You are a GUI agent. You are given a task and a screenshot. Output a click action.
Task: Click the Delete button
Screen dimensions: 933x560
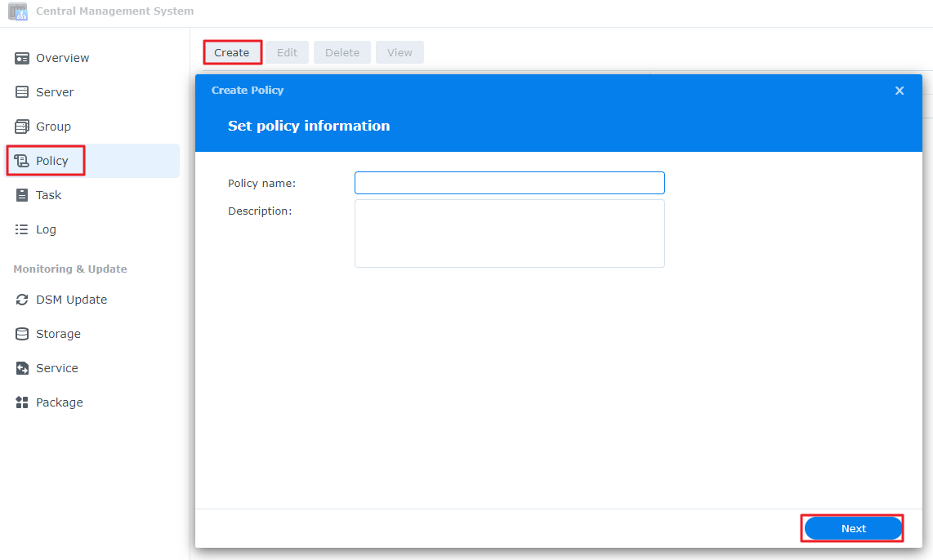pos(342,51)
